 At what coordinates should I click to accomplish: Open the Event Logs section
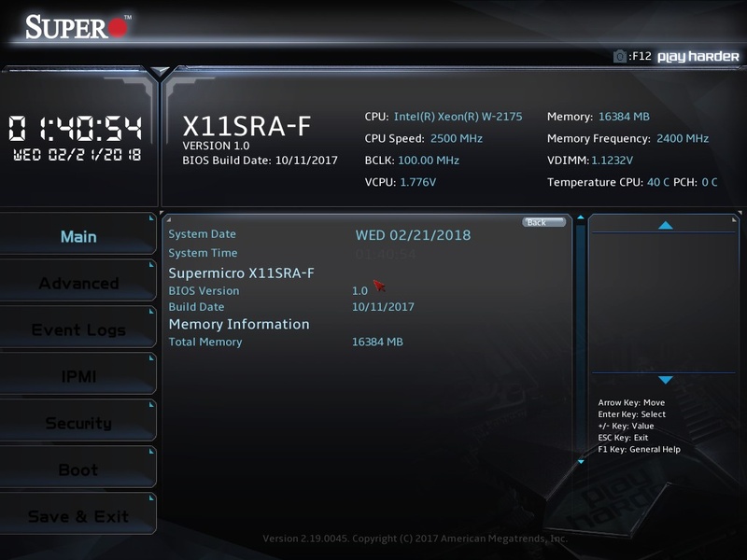coord(78,329)
